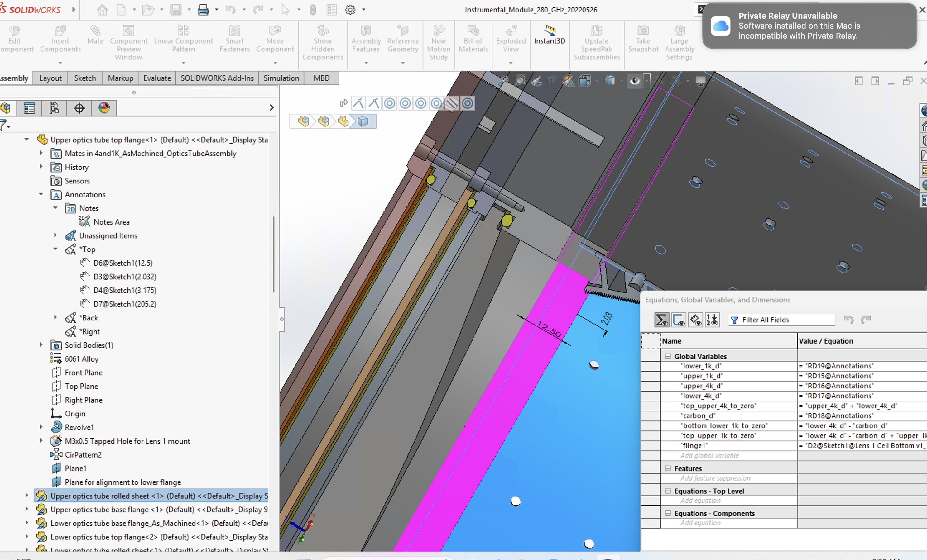The height and width of the screenshot is (560, 927).
Task: Expand Upper optics tube rolled sheet node
Action: 27,496
